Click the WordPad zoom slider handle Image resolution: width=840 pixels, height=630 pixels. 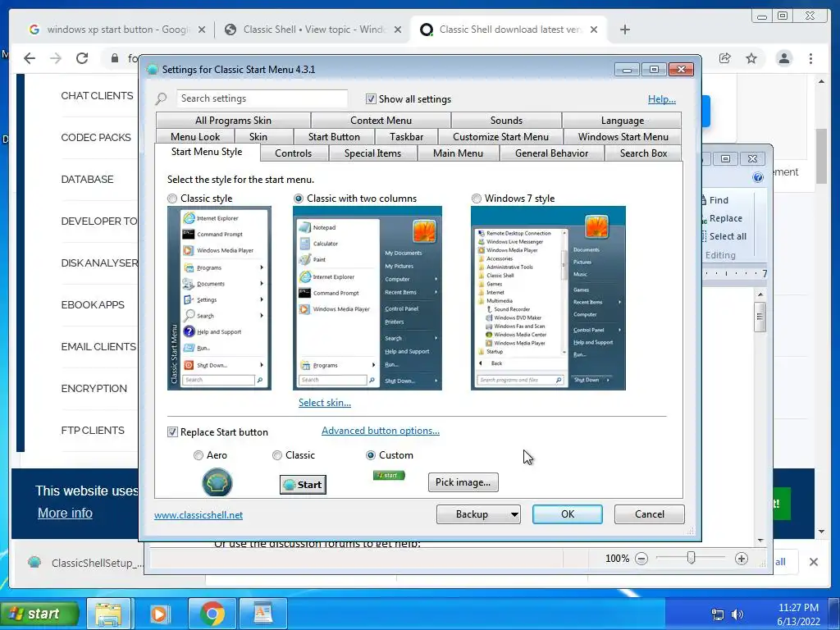point(691,558)
